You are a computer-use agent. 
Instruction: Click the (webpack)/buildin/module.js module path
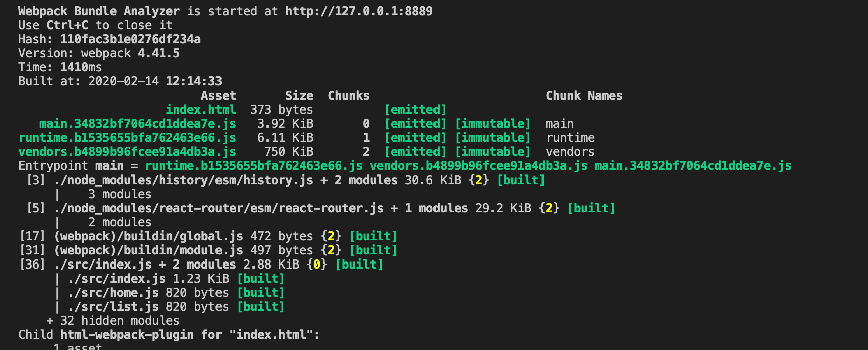pyautogui.click(x=148, y=250)
